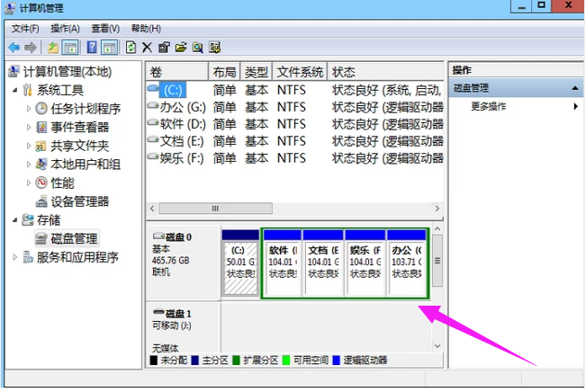Viewport: 586px width, 392px height.
Task: Click the black X delete toolbar icon
Action: point(148,47)
